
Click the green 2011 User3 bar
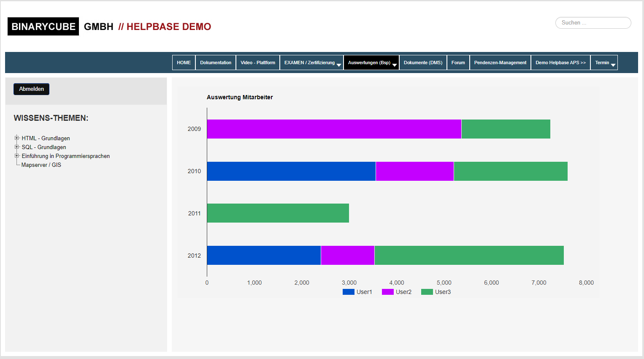pos(278,213)
